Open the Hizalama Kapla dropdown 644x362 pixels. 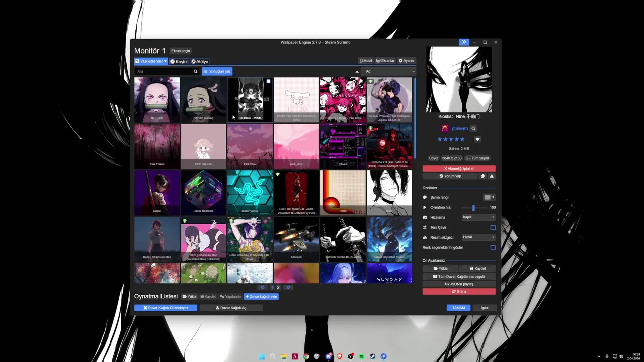point(478,217)
